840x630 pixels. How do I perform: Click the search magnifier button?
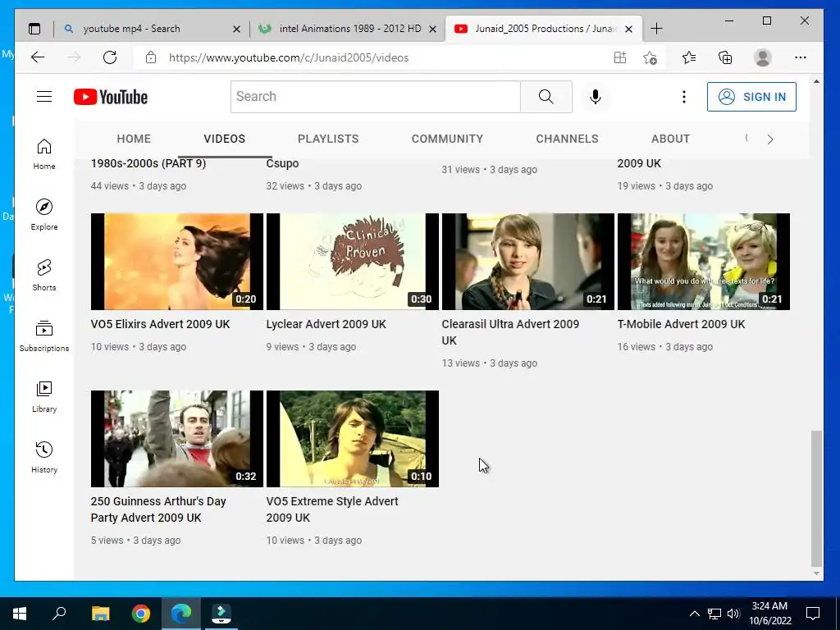tap(546, 97)
